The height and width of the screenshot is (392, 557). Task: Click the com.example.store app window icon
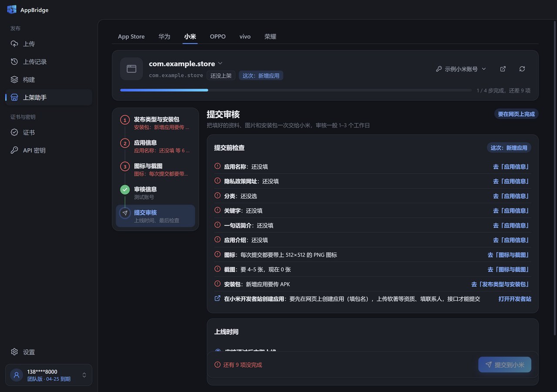[x=132, y=69]
